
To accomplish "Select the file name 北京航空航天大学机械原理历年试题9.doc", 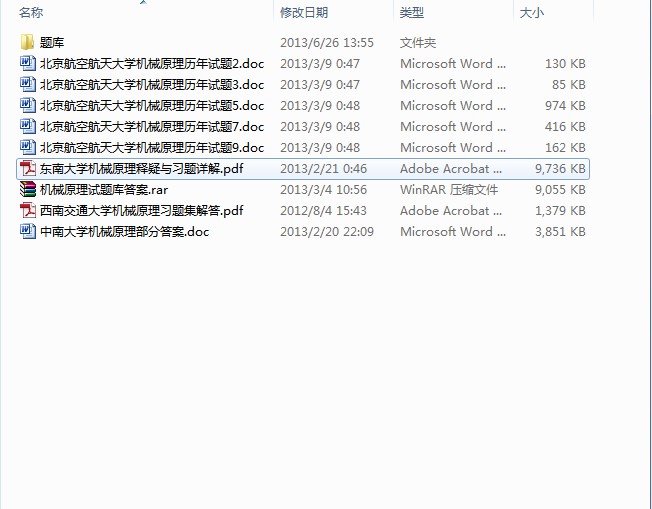I will tap(152, 148).
